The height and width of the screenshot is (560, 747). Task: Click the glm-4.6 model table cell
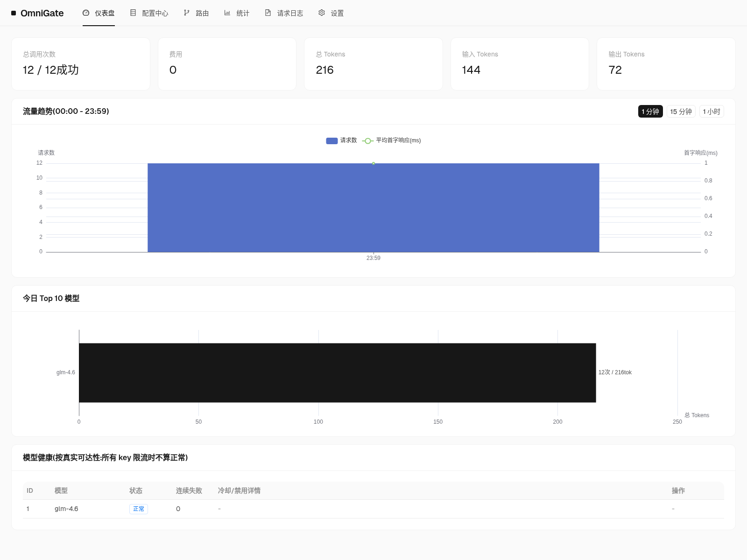point(66,509)
